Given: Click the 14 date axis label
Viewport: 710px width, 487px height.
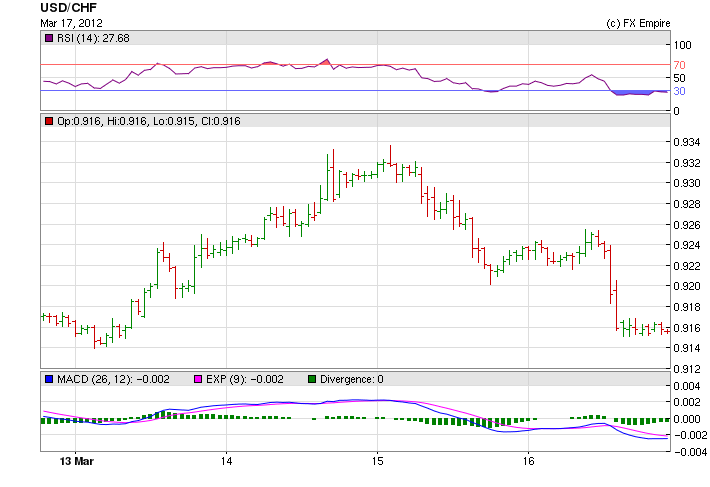Looking at the screenshot, I should point(226,461).
